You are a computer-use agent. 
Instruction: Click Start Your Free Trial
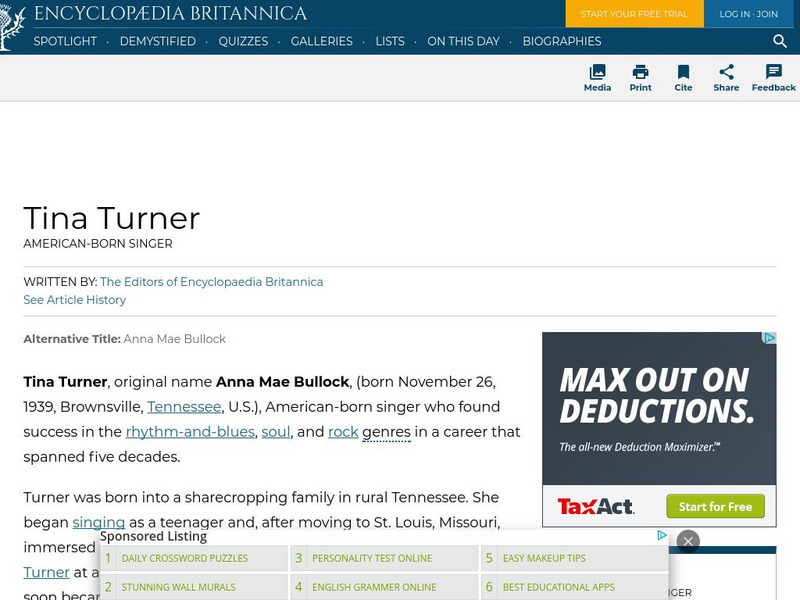point(633,15)
